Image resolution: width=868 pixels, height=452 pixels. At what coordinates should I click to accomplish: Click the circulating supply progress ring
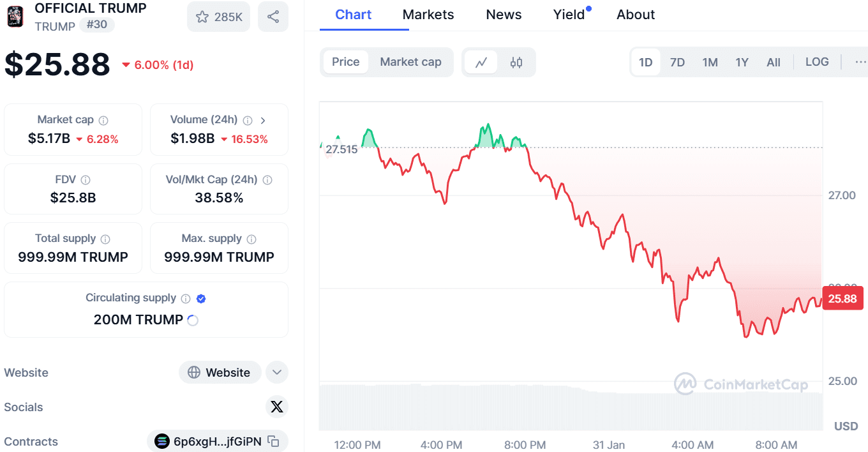tap(192, 320)
